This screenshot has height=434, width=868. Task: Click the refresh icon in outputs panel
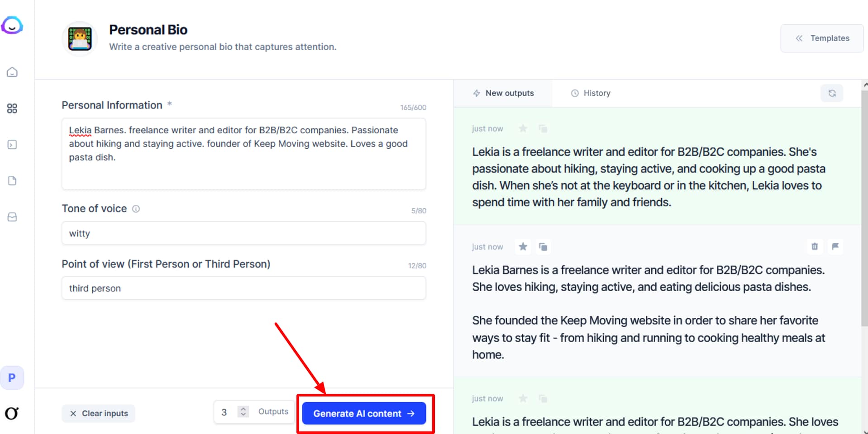[832, 93]
